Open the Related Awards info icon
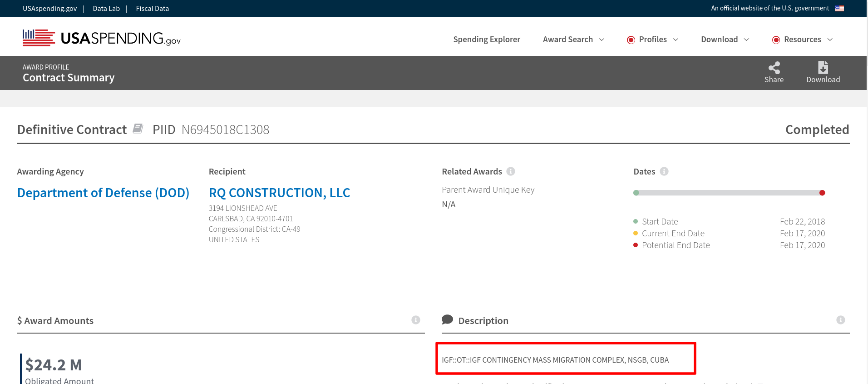 511,171
